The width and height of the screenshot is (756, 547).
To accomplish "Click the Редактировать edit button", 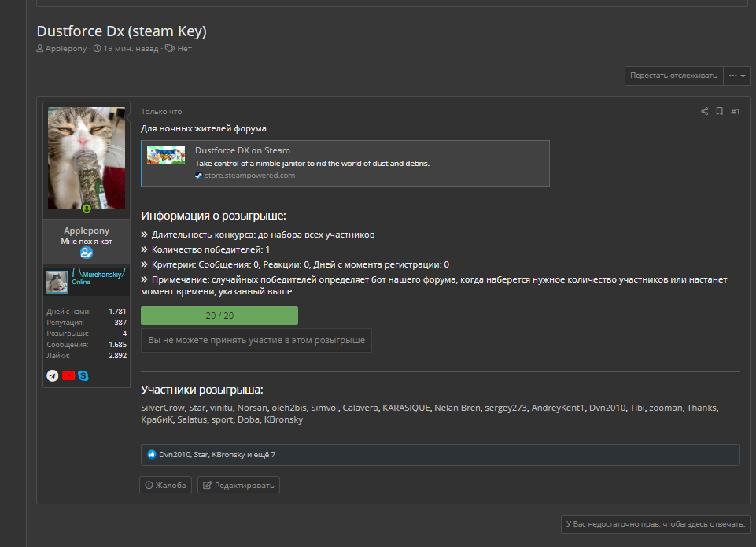I will [x=238, y=486].
